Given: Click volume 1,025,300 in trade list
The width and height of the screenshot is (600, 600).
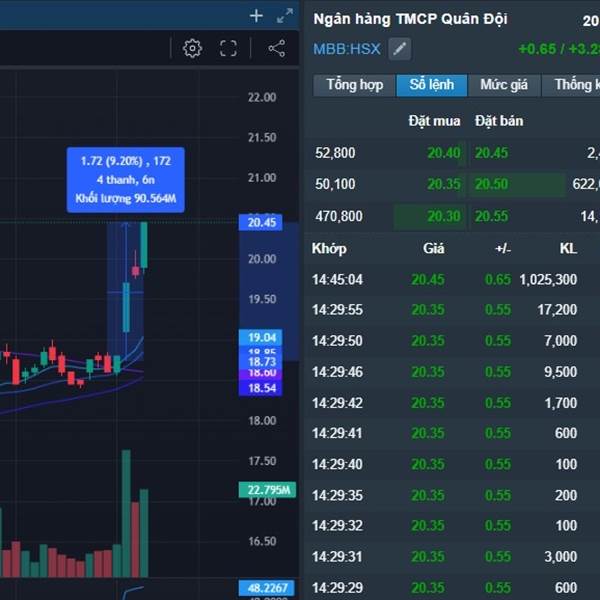Looking at the screenshot, I should pos(548,280).
